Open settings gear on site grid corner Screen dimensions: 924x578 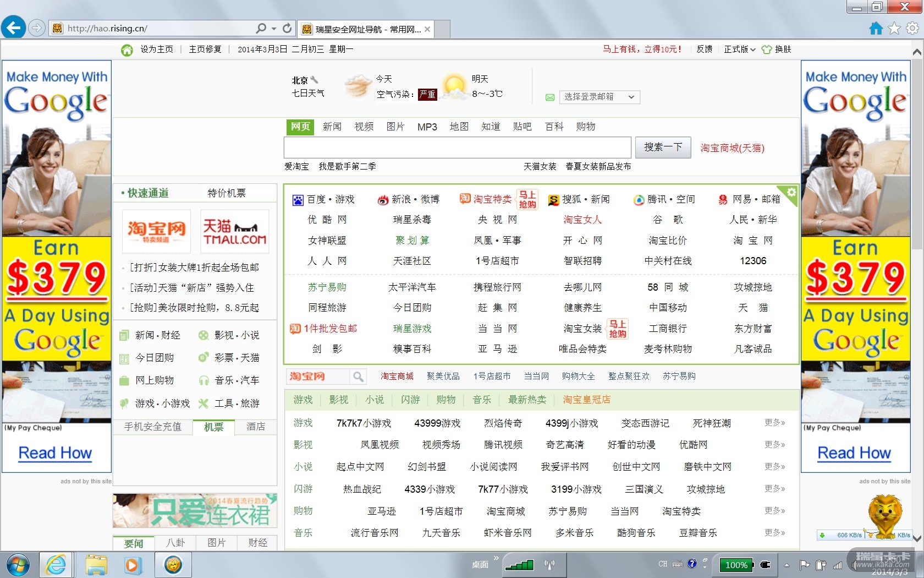(791, 193)
